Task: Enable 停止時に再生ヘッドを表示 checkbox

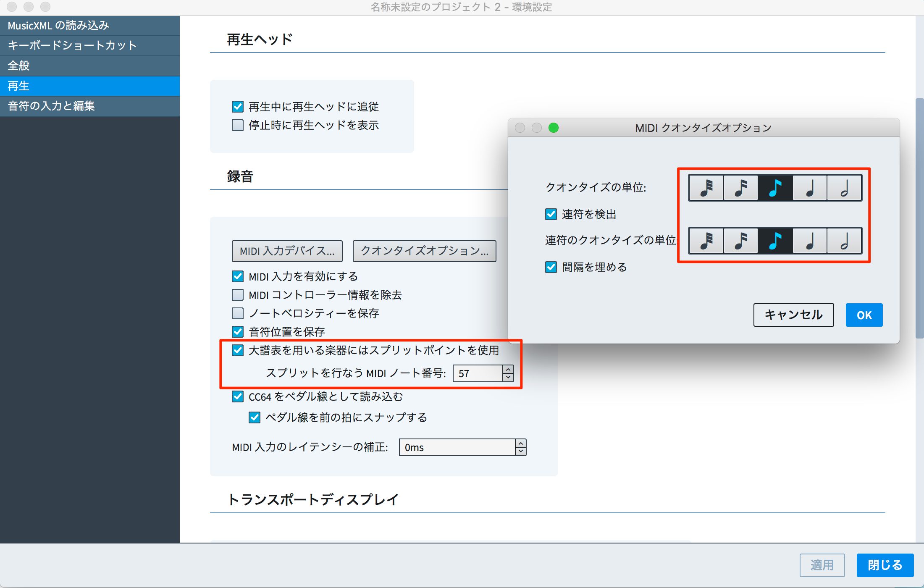Action: (238, 125)
